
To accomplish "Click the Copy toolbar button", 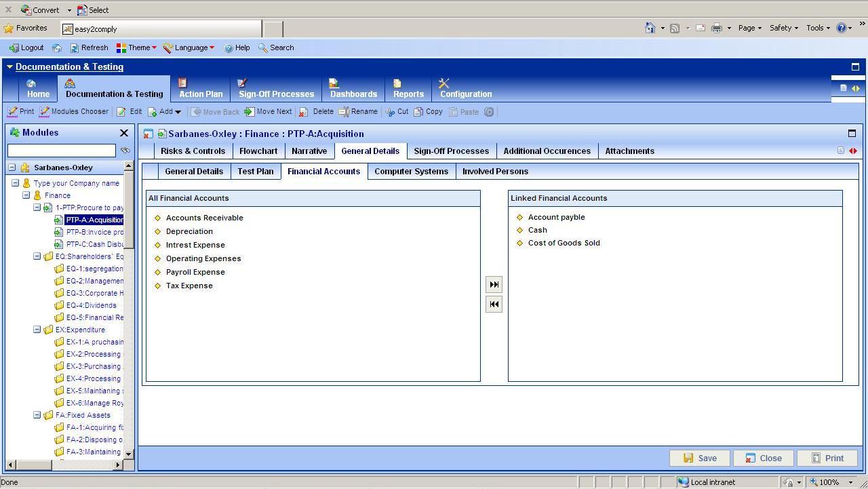I will 428,112.
